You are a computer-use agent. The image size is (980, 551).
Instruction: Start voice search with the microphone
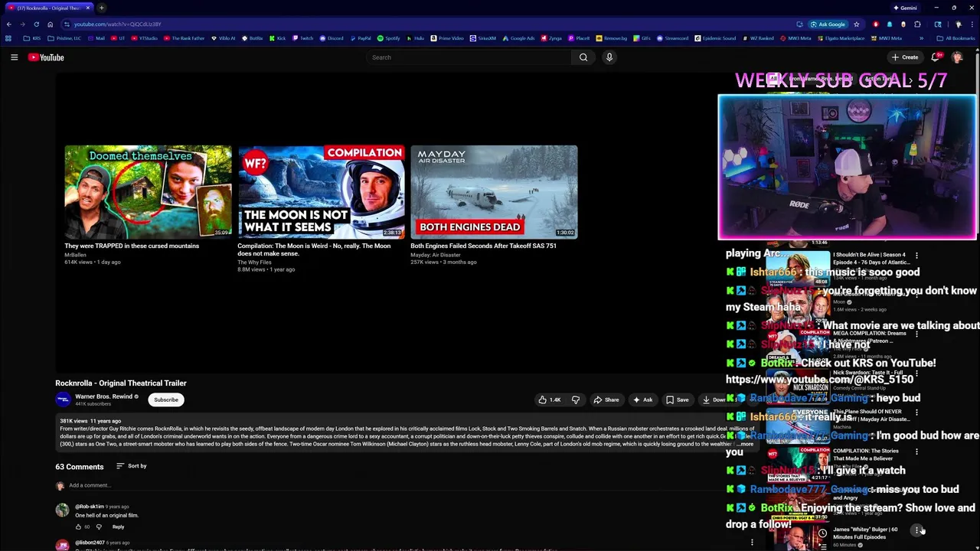(609, 57)
